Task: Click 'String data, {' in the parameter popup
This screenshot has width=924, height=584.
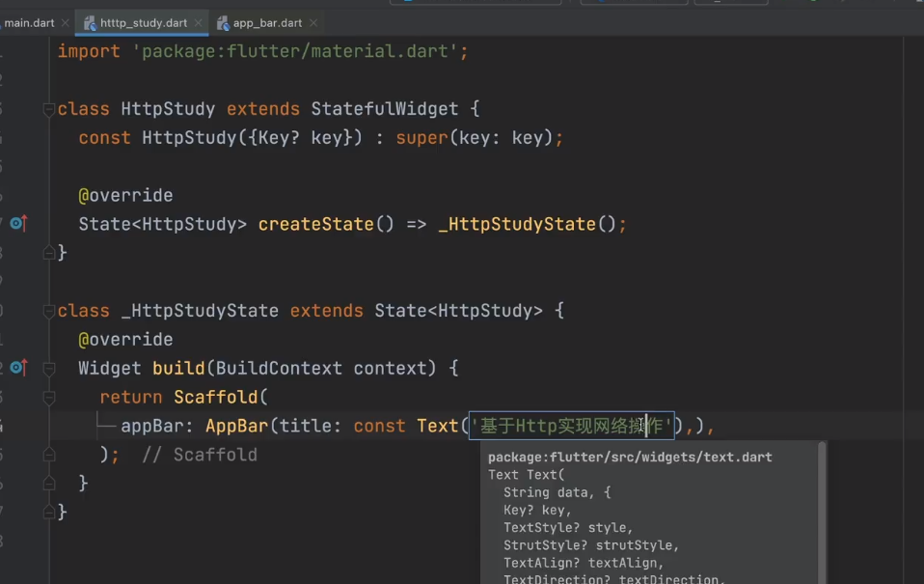Action: (x=557, y=492)
